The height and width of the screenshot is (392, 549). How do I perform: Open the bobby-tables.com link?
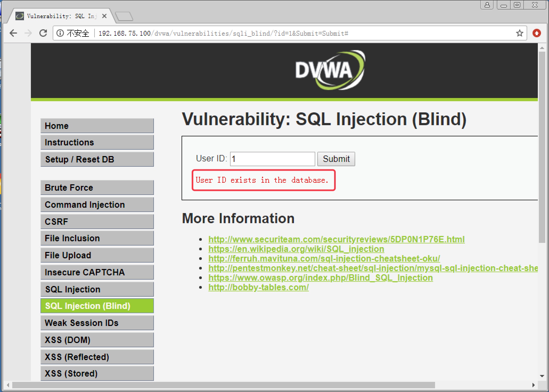coord(258,287)
